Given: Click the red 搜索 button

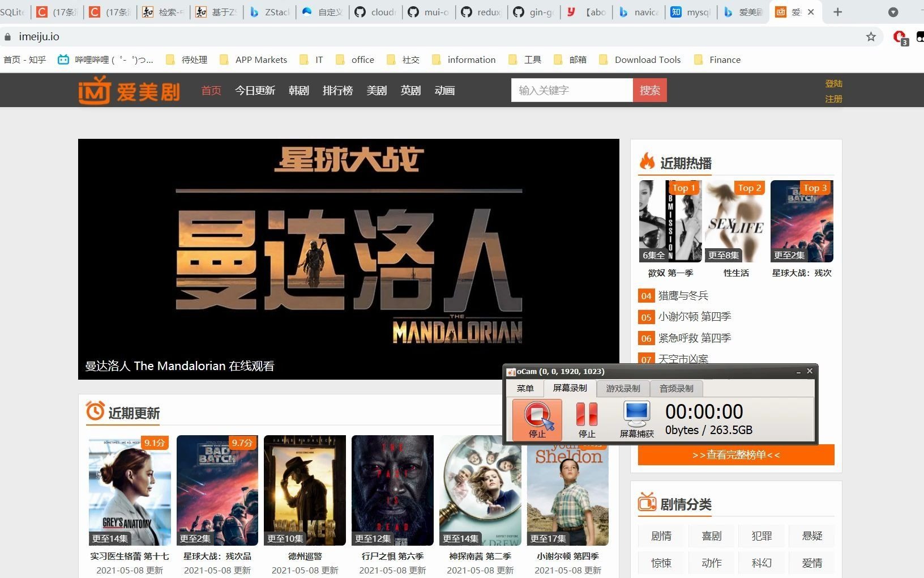Looking at the screenshot, I should click(x=650, y=90).
